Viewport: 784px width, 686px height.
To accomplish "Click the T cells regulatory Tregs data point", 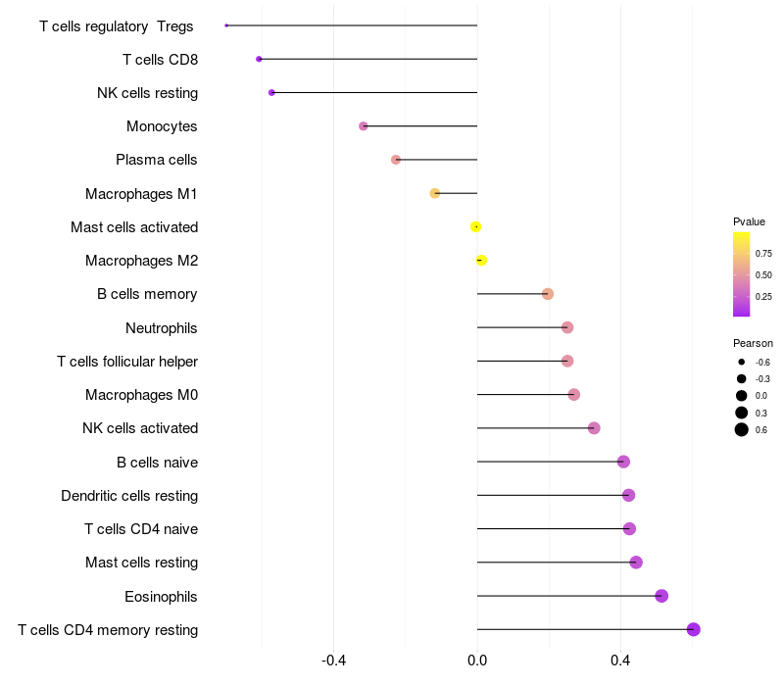I will pyautogui.click(x=226, y=25).
